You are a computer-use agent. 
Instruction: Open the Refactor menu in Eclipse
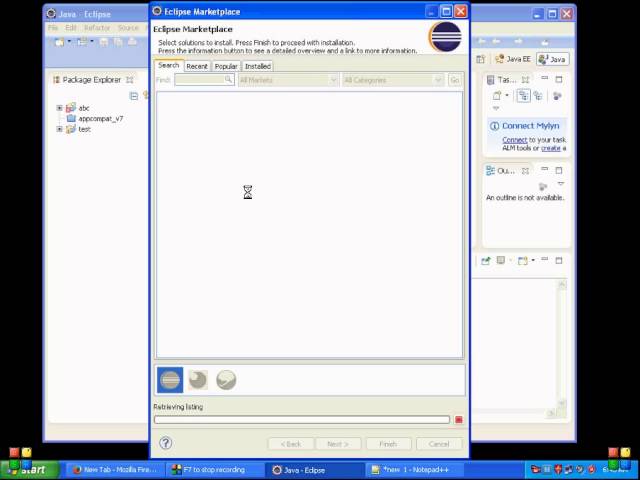tap(97, 28)
